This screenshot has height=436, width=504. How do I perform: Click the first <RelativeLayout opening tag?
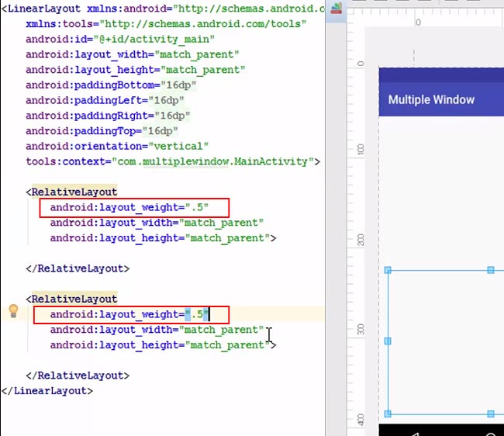71,192
